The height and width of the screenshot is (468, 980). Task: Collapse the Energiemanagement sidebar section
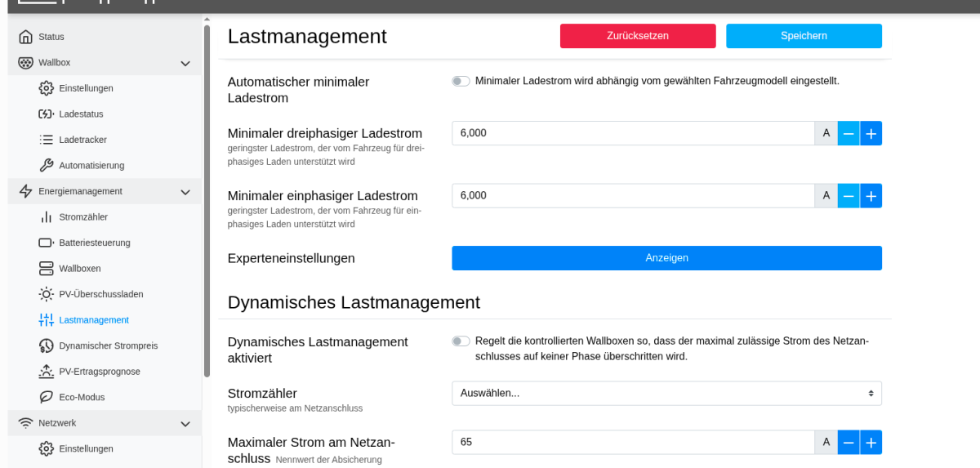[185, 192]
